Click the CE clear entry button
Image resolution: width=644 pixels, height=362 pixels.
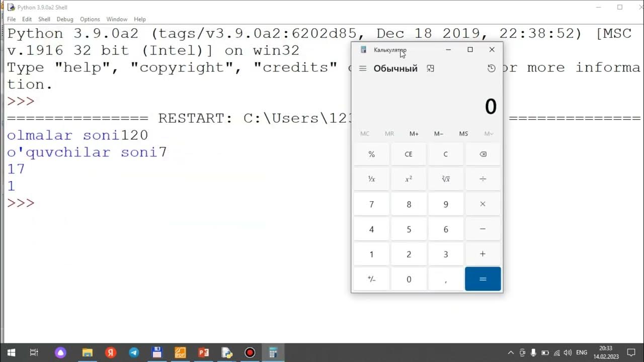click(x=409, y=154)
